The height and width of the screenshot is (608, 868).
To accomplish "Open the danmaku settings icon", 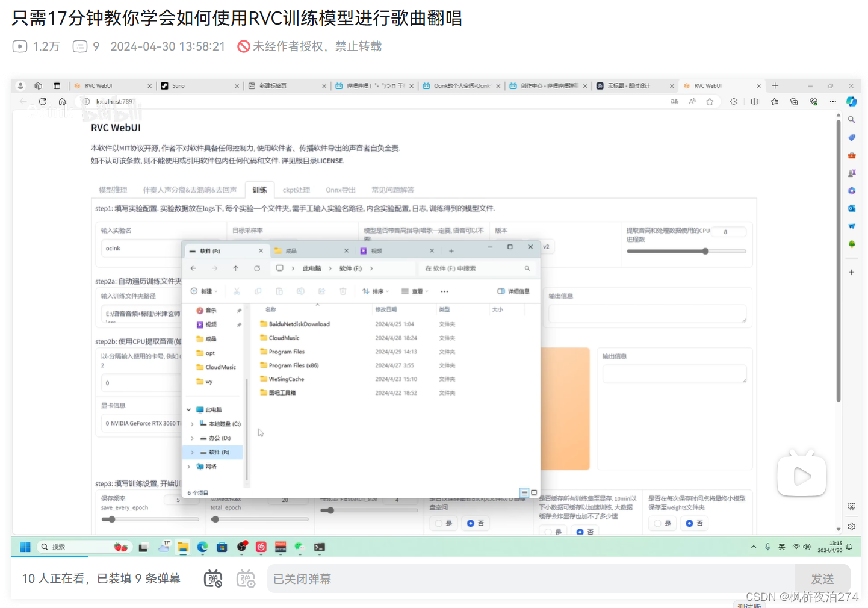I will coord(246,579).
